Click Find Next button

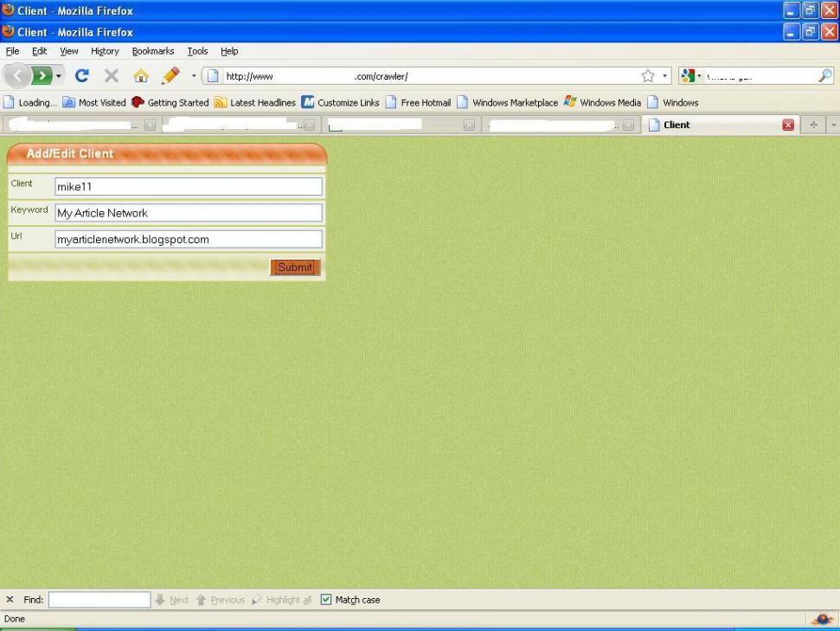[x=172, y=599]
